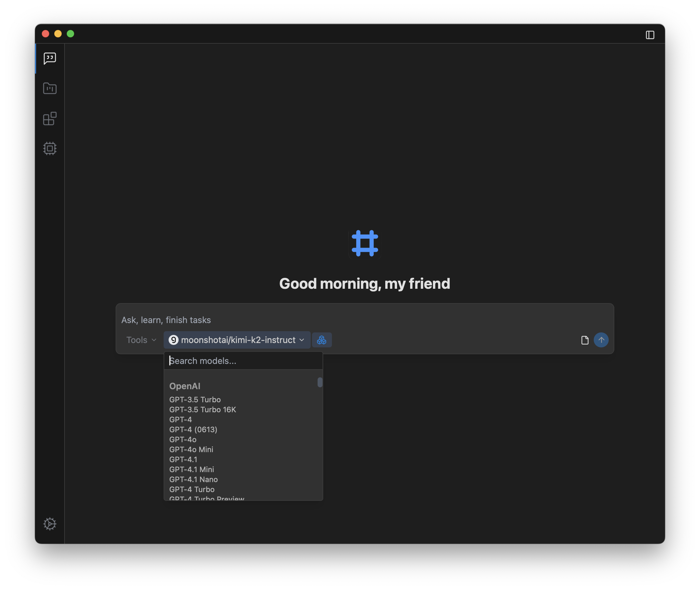Image resolution: width=700 pixels, height=590 pixels.
Task: Open the chip hardware icon in sidebar
Action: (50, 148)
